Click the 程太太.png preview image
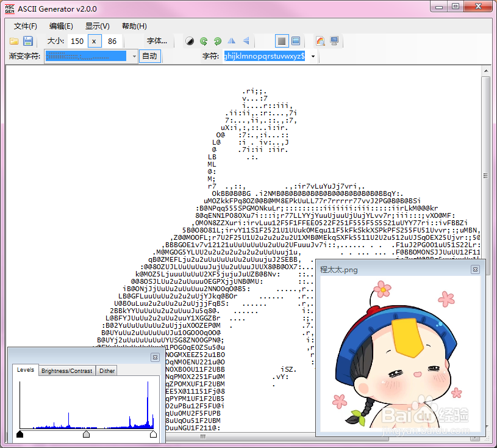 401,354
